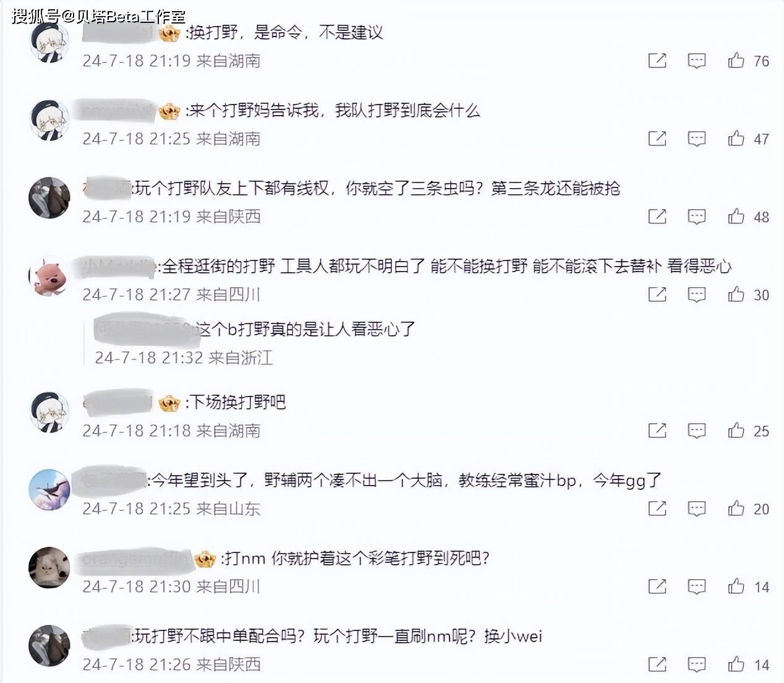Reply to 打nm 你就护着 comment
This screenshot has height=683, width=784.
(697, 586)
